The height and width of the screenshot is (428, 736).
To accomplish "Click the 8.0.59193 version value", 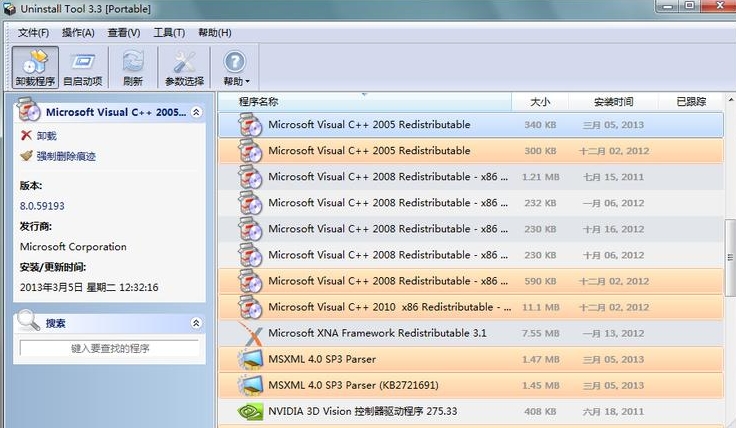I will (42, 206).
